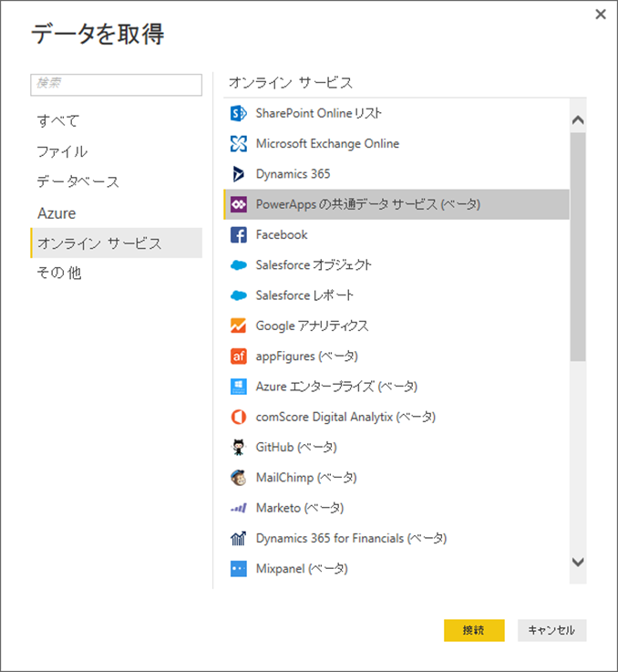Click the Dynamics 365 for Financials icon
The height and width of the screenshot is (672, 618).
point(238,538)
